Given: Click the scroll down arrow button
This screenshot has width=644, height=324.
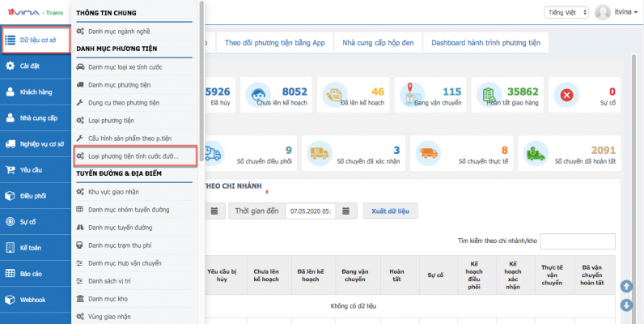Looking at the screenshot, I should [626, 305].
